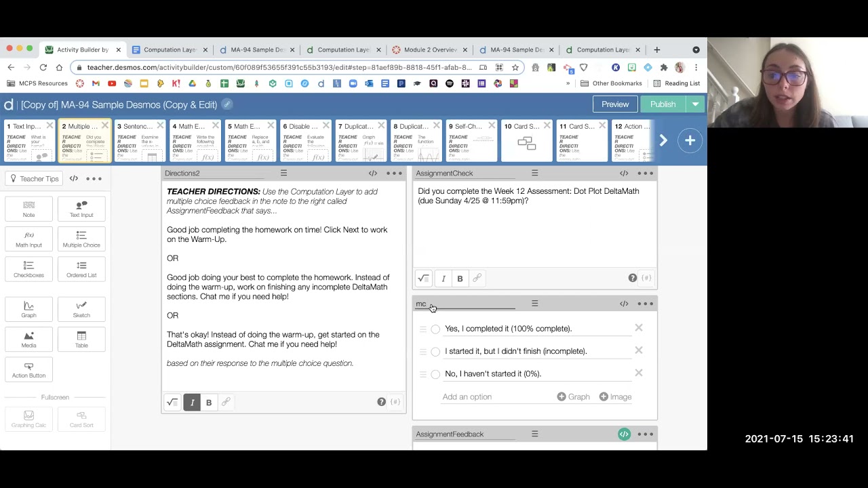Remove 'No, I haven't started it' choice
Screen dimensions: 868x488
[639, 373]
